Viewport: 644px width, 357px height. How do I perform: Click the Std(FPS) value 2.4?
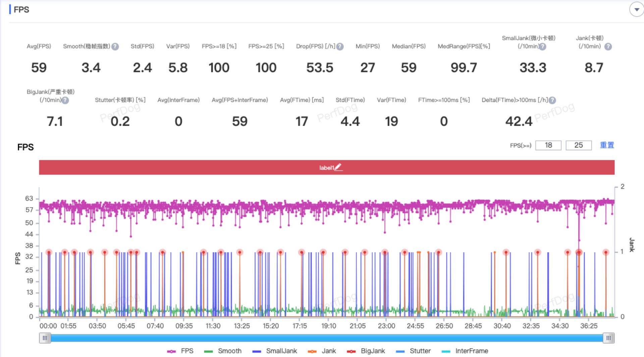pos(143,68)
